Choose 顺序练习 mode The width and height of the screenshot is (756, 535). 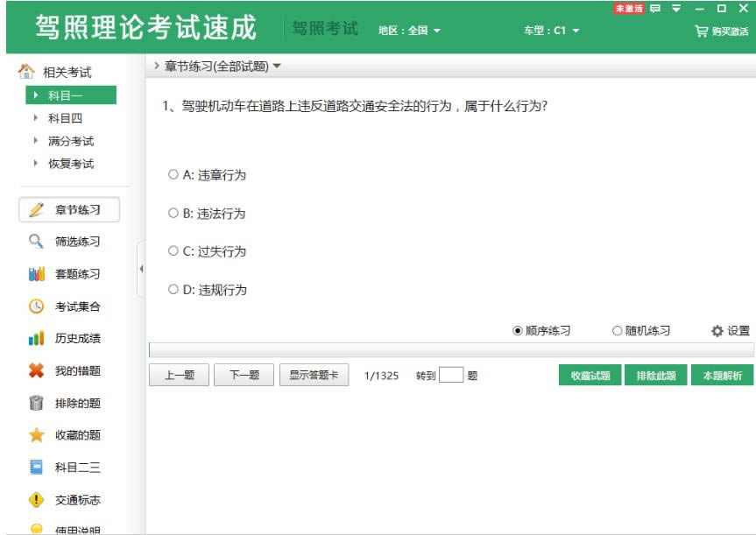click(x=541, y=331)
